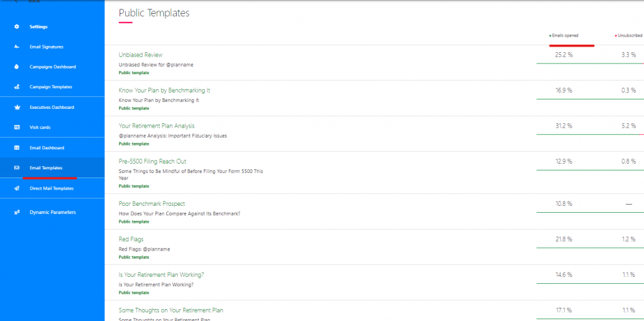
Task: Go to Dynamic Parameters in sidebar
Action: coord(52,212)
